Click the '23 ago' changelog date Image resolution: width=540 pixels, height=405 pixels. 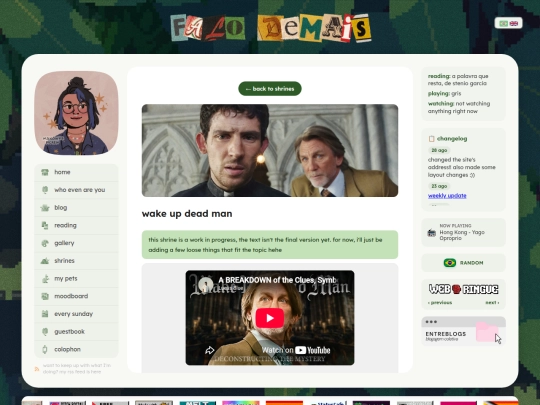[439, 186]
